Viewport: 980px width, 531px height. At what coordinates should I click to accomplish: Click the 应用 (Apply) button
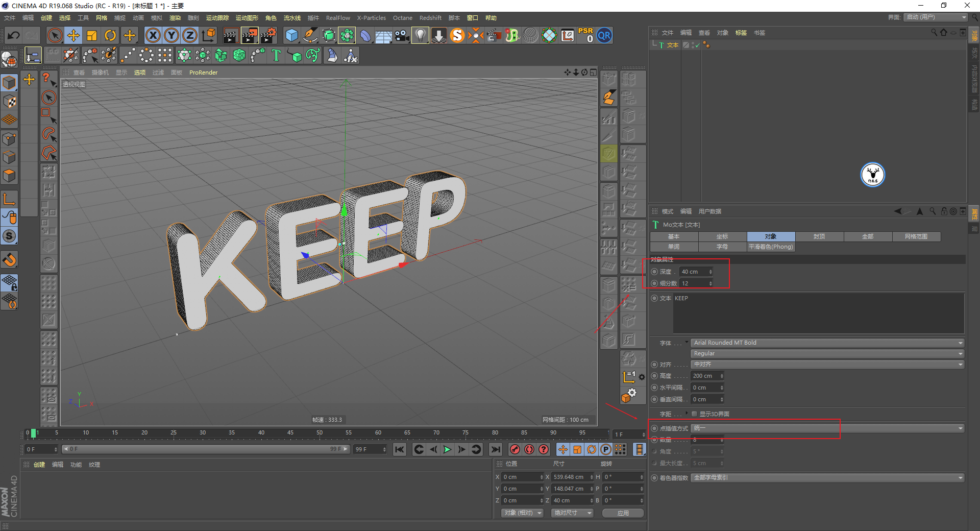[623, 513]
